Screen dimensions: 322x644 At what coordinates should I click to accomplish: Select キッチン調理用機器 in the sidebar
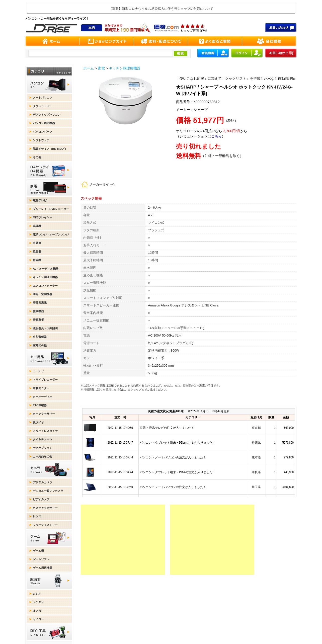(49, 277)
